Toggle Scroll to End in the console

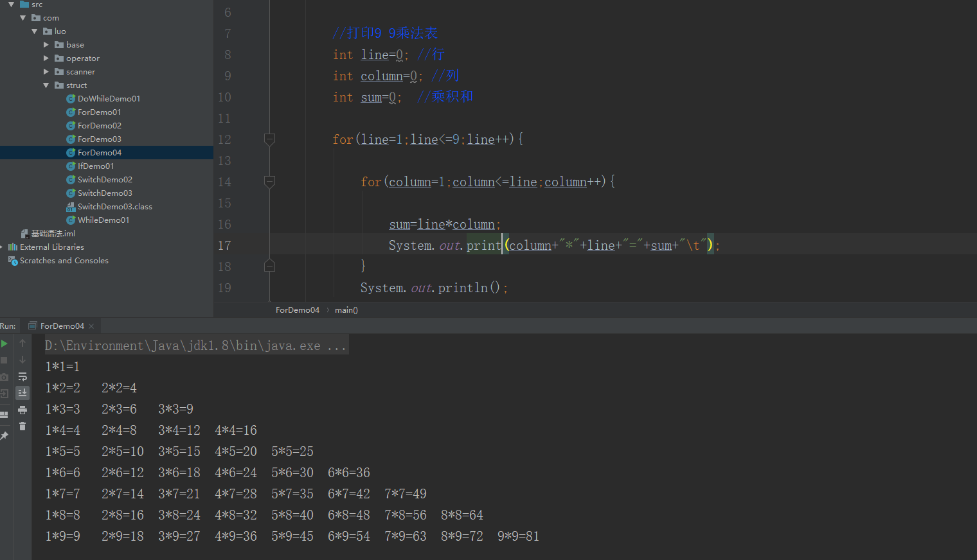[22, 392]
